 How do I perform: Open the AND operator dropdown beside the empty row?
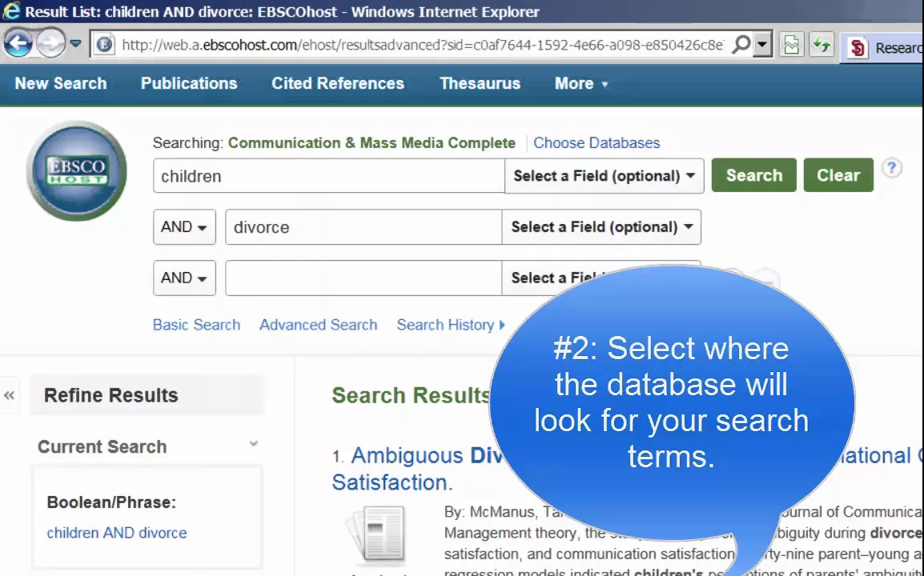click(x=184, y=278)
